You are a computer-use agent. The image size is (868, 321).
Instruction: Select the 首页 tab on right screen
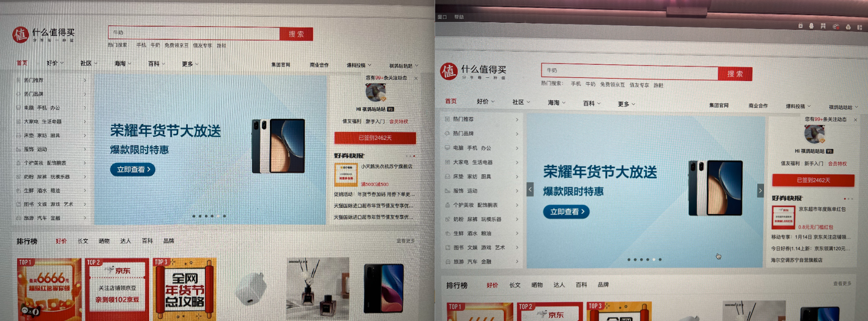pyautogui.click(x=451, y=101)
